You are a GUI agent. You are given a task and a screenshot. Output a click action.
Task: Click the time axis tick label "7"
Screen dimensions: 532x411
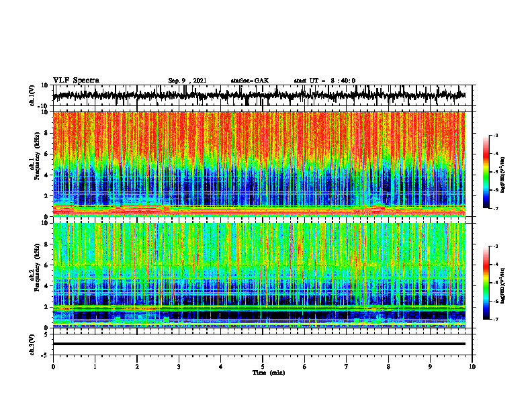(x=347, y=367)
